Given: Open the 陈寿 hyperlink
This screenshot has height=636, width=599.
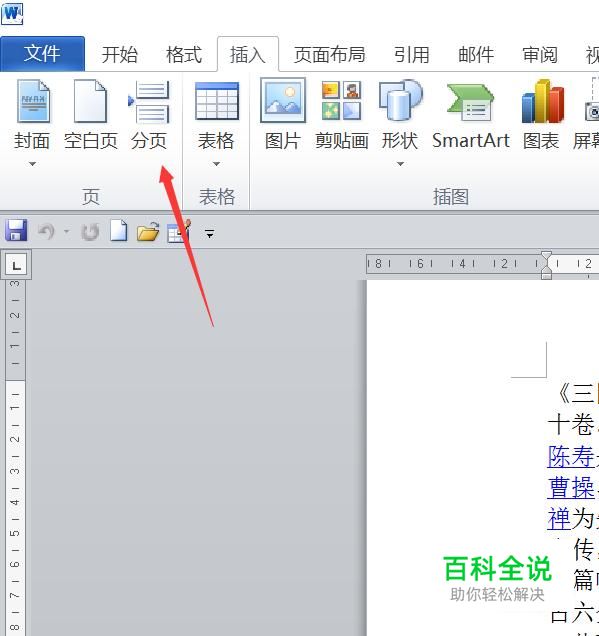Looking at the screenshot, I should [571, 457].
